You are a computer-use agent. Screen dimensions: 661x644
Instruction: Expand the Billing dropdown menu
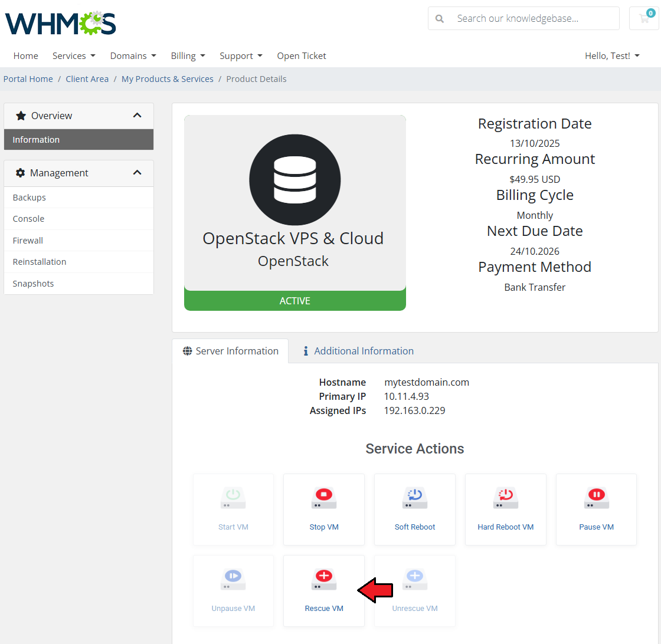coord(188,56)
